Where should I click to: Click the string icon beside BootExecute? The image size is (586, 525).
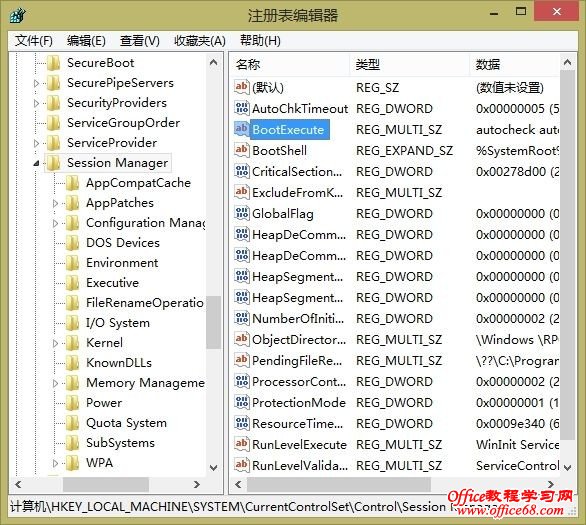point(241,129)
